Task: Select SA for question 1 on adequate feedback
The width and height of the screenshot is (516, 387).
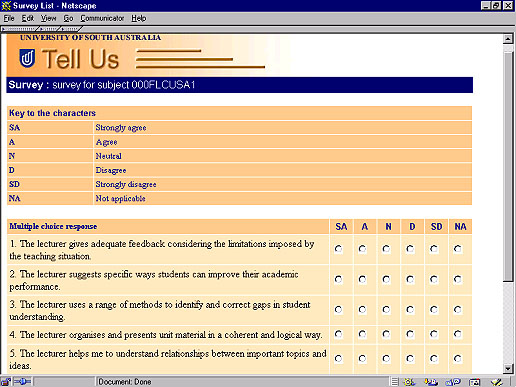Action: (338, 249)
